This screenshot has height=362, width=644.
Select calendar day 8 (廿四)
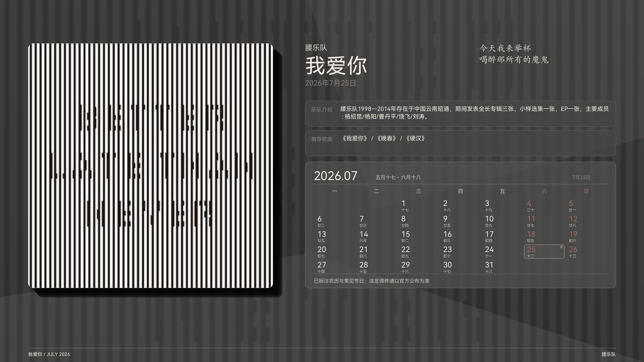[405, 221]
